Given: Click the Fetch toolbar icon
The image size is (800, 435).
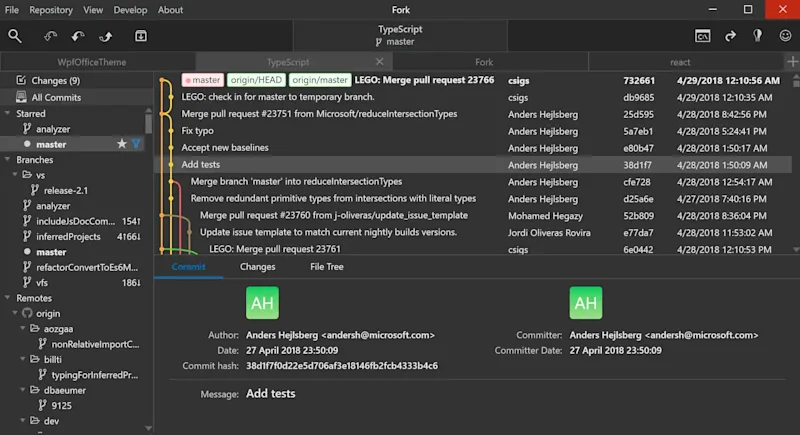Looking at the screenshot, I should point(50,36).
